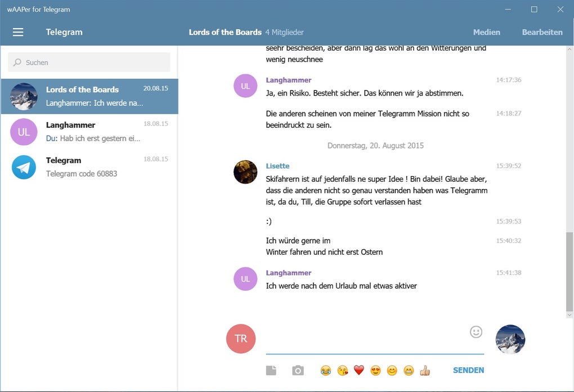Click Bearbeiten to edit group
The image size is (574, 392).
pos(542,32)
